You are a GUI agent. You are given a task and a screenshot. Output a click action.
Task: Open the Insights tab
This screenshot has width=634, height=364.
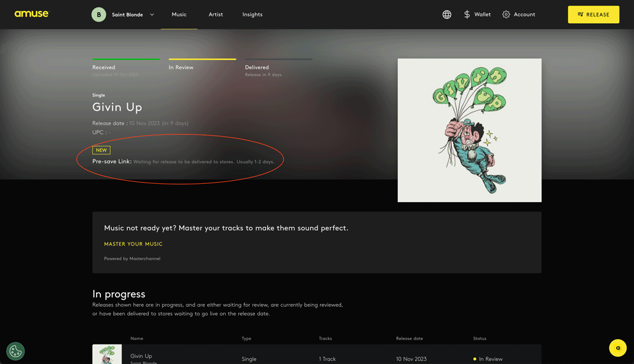(x=252, y=15)
